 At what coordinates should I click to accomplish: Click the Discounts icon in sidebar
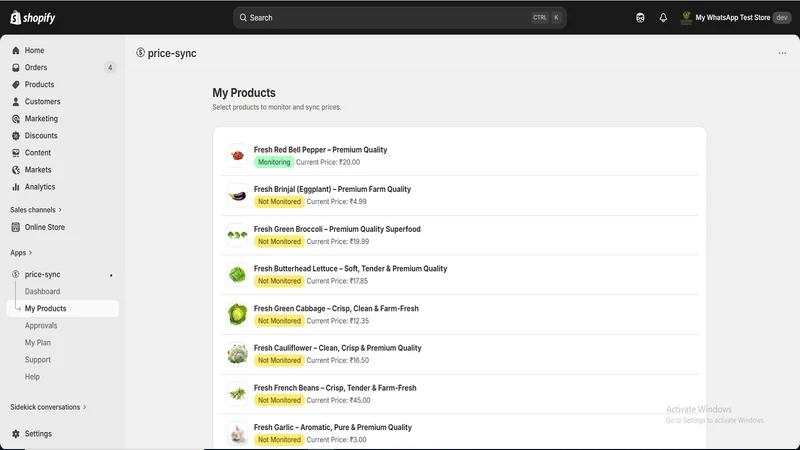(x=16, y=136)
